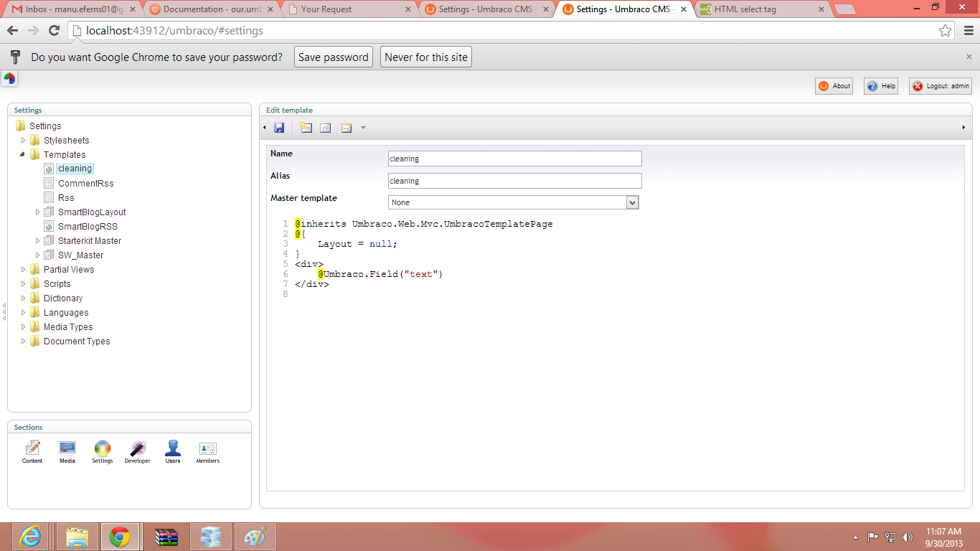This screenshot has height=551, width=980.
Task: Expand the Partial Views folder
Action: pyautogui.click(x=23, y=269)
